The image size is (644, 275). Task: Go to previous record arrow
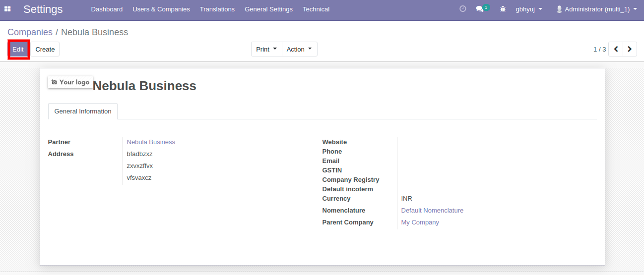(616, 49)
